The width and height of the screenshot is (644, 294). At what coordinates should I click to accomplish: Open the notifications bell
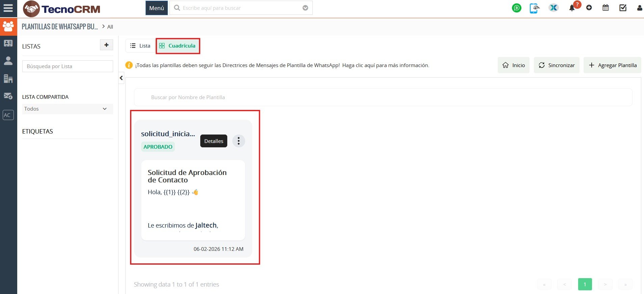click(x=572, y=8)
